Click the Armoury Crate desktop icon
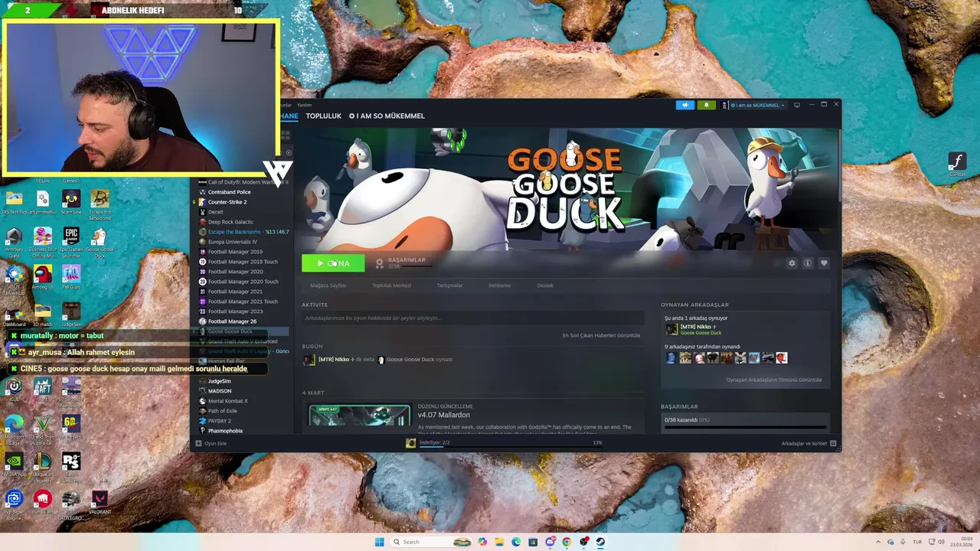980x551 pixels. [x=14, y=241]
